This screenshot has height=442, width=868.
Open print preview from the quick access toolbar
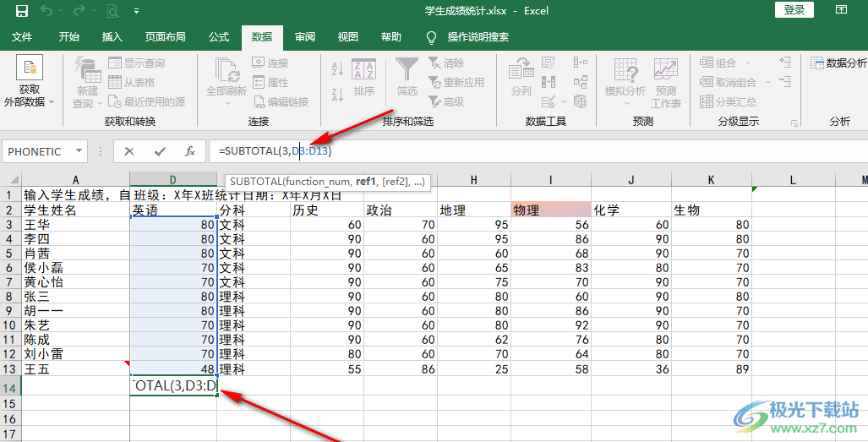(x=112, y=10)
